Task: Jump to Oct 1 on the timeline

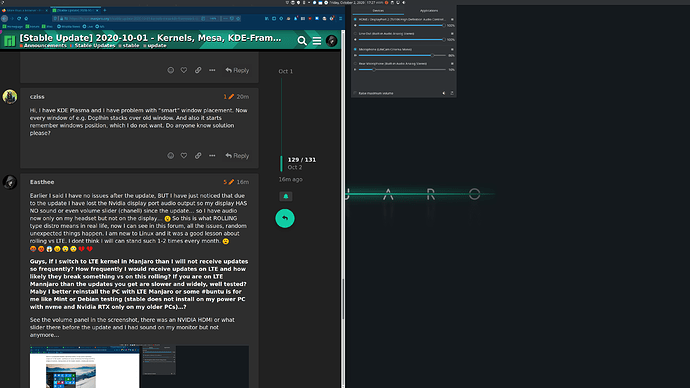Action: click(286, 71)
